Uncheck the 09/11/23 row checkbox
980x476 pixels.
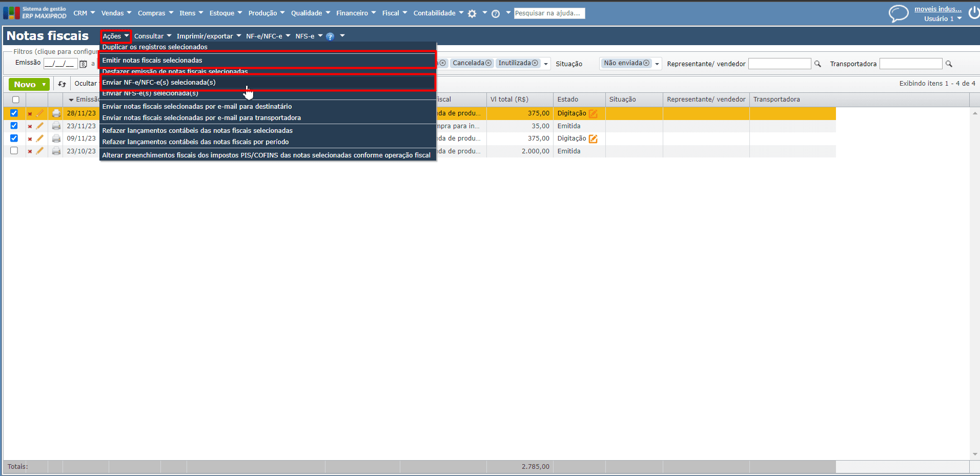coord(14,138)
